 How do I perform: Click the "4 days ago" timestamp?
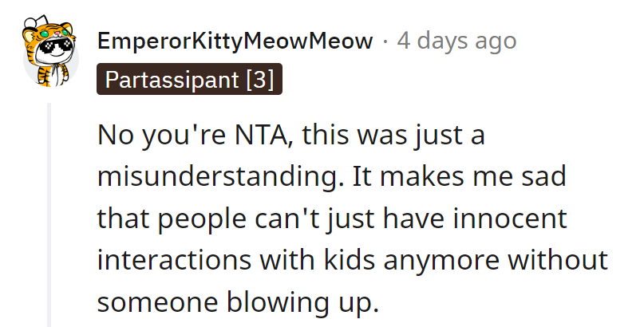[456, 41]
